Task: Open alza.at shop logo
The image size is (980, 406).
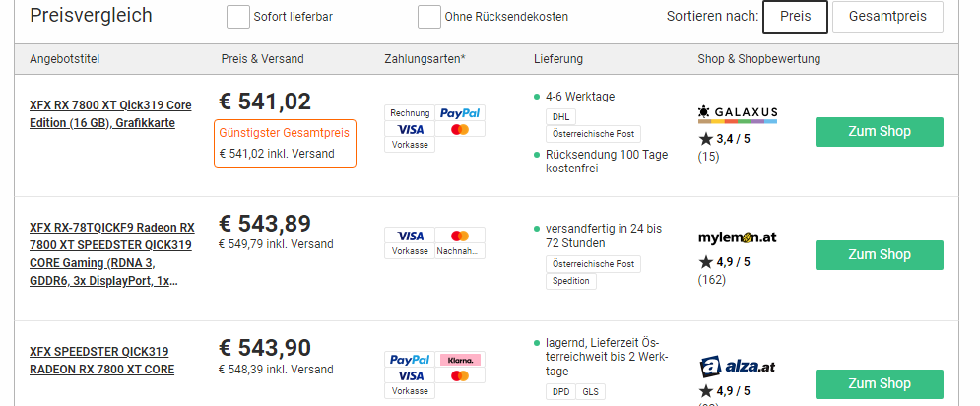Action: (737, 368)
